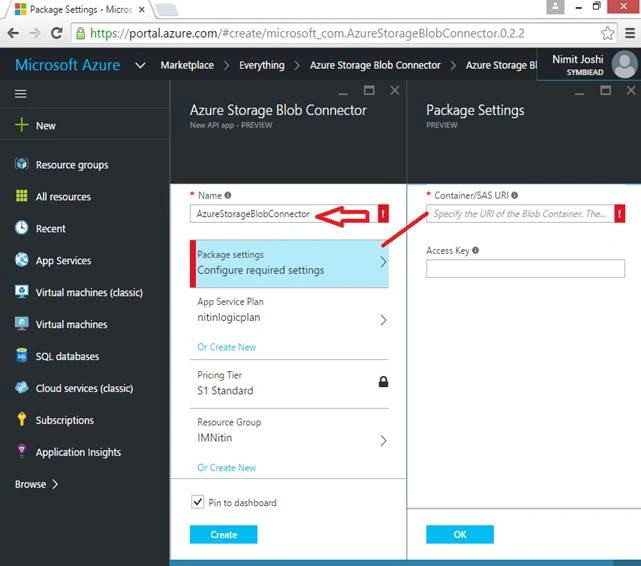Toggle the Pin to dashboard checkbox
Screen dimensions: 641x566
pos(197,502)
